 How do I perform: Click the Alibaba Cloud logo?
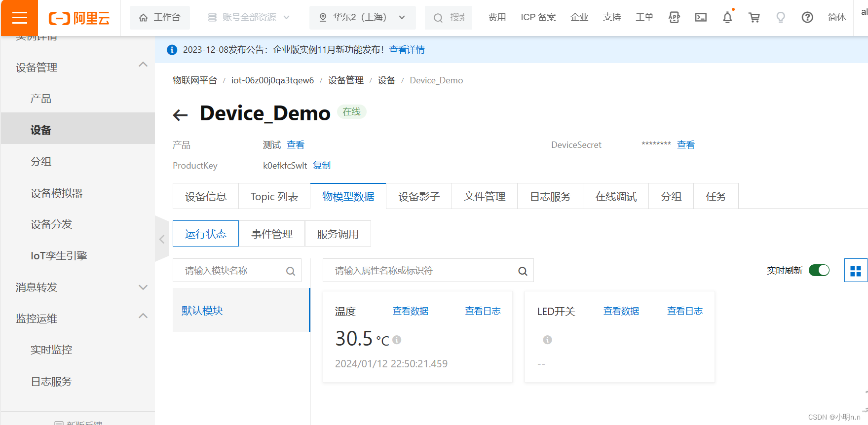[x=79, y=18]
